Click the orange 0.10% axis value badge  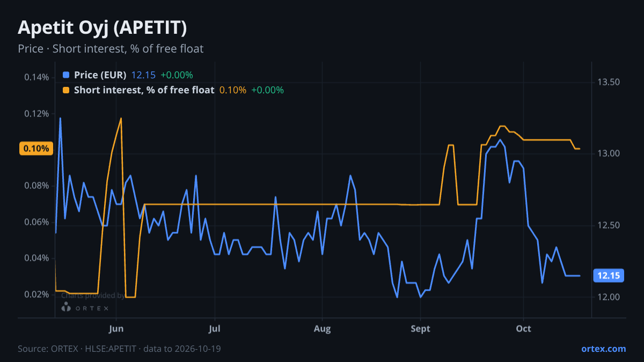coord(36,149)
